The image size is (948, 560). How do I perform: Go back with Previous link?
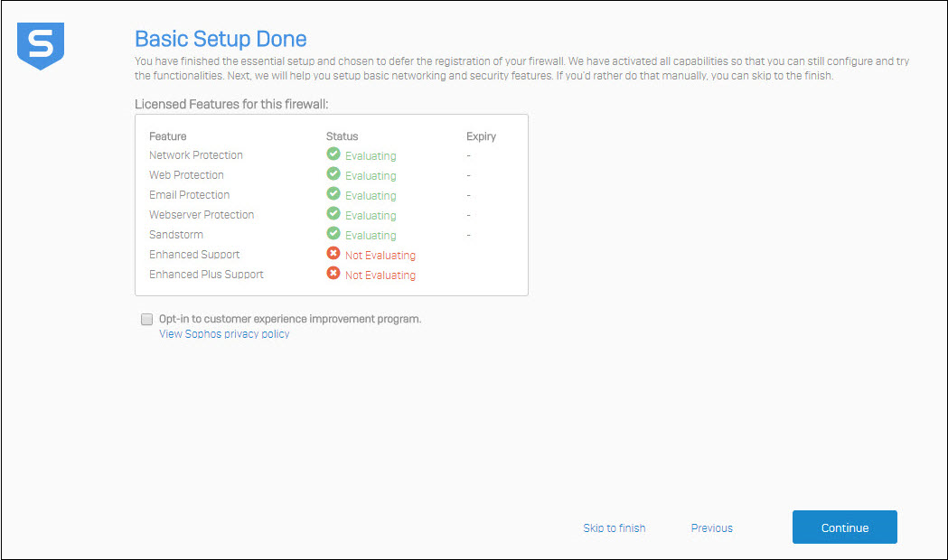(711, 528)
